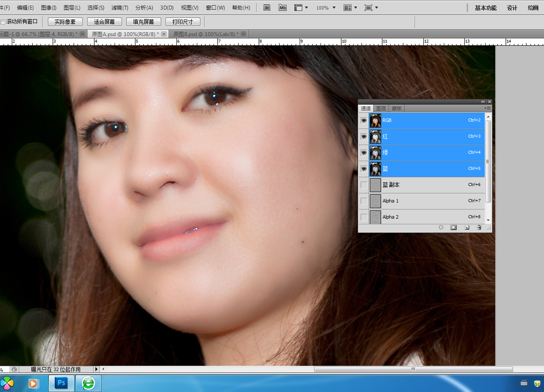The height and width of the screenshot is (392, 544).
Task: Open the 滤镜(T) menu
Action: coord(120,8)
